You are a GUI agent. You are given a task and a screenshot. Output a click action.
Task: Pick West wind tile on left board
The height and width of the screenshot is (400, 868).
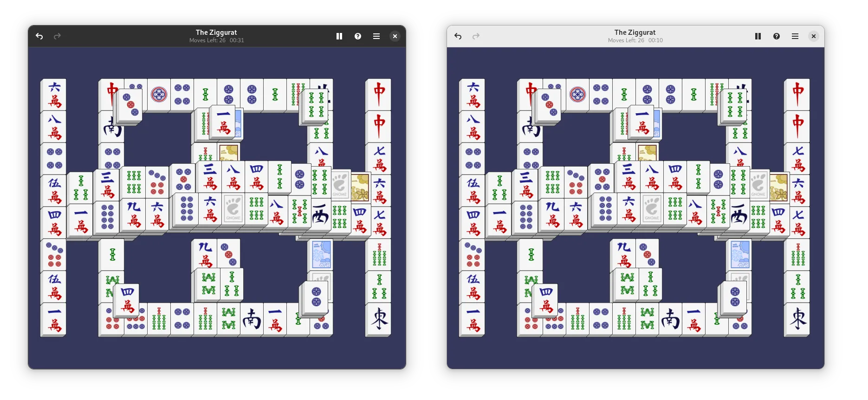tap(321, 215)
